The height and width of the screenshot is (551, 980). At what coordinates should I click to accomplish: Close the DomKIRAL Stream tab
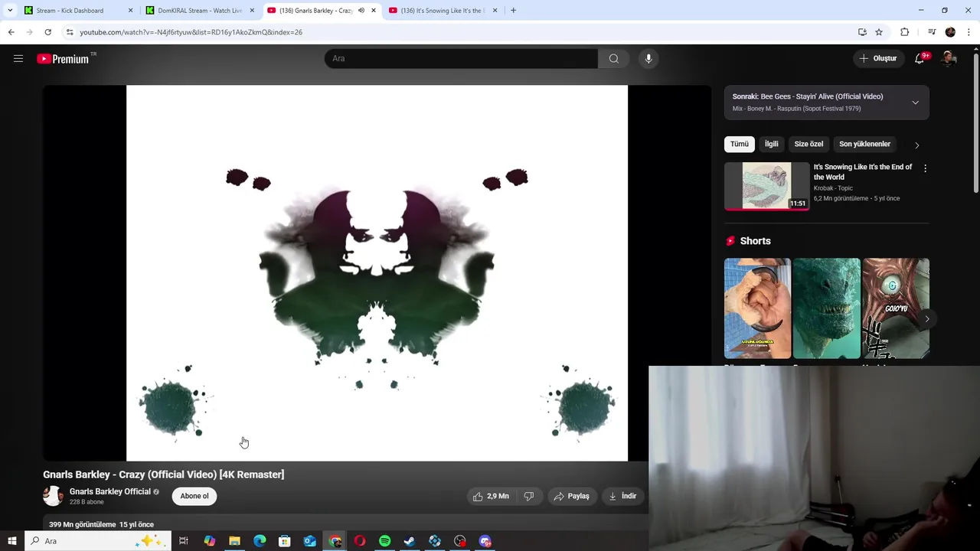point(252,11)
